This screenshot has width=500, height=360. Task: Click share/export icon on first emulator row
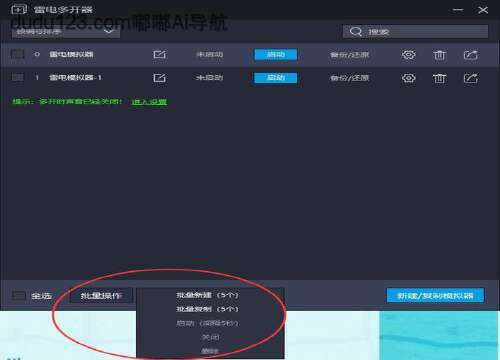point(471,55)
